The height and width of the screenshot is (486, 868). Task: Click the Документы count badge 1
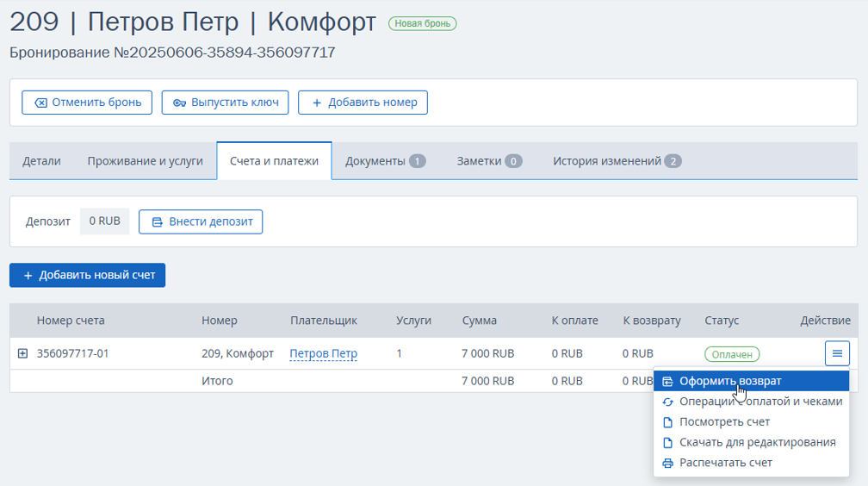click(418, 161)
